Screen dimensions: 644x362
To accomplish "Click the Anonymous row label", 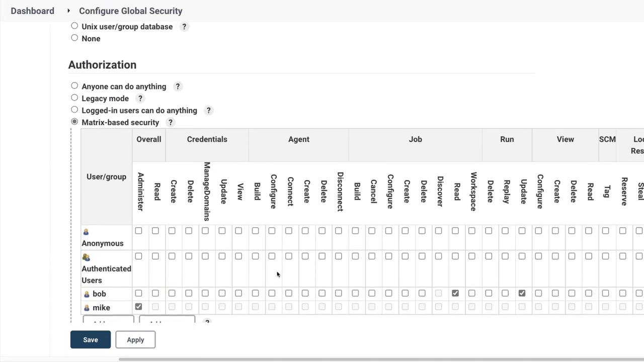I will click(x=103, y=243).
